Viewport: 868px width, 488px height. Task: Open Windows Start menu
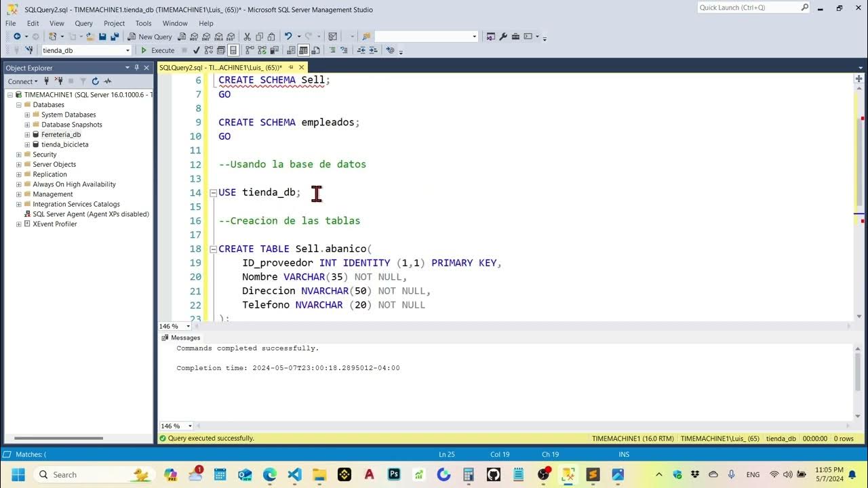coord(18,474)
